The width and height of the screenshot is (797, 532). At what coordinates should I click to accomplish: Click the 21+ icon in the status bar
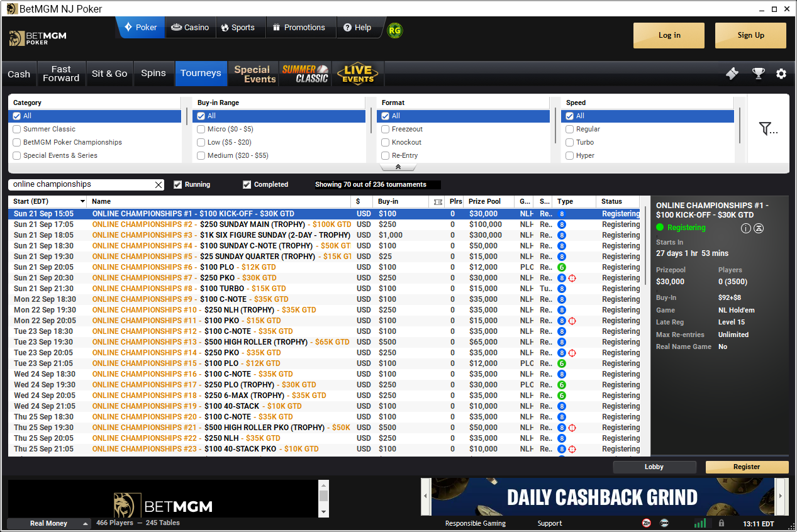pos(646,523)
